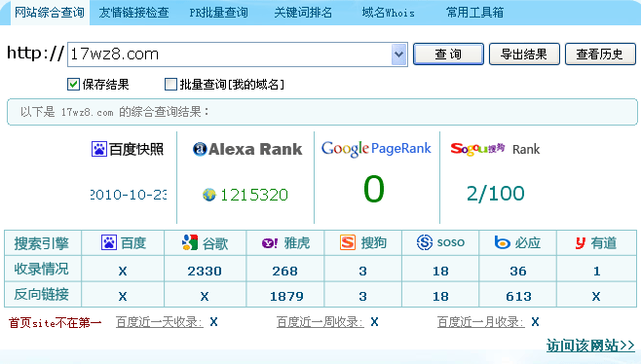Click the 百度近一天收录 link
Image resolution: width=641 pixels, height=364 pixels.
[x=160, y=322]
